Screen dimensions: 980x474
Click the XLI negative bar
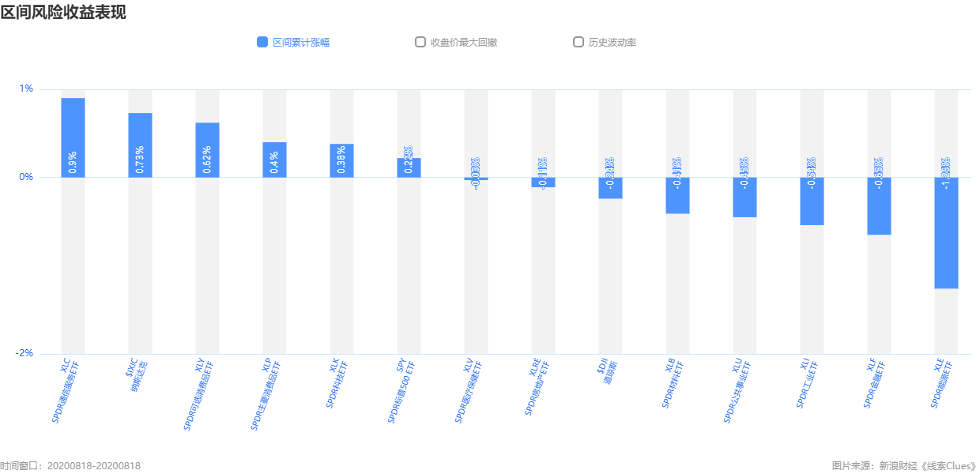click(812, 201)
